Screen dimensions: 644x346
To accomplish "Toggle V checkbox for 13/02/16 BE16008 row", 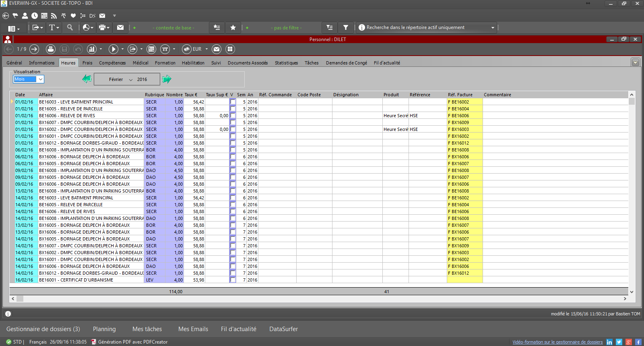I will pos(233,191).
